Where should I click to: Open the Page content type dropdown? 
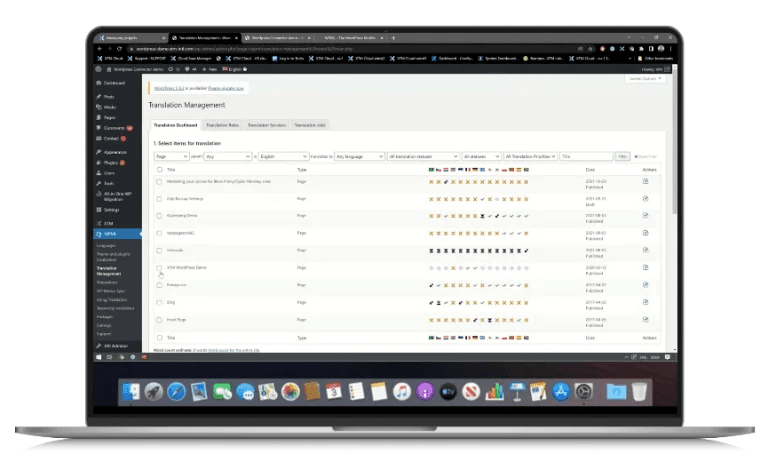point(171,157)
